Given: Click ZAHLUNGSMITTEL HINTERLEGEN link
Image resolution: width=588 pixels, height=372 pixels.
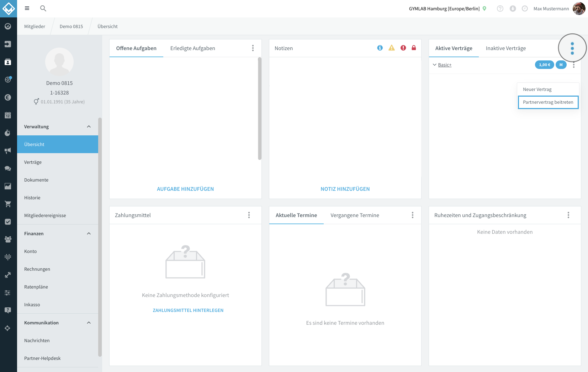Looking at the screenshot, I should tap(188, 310).
